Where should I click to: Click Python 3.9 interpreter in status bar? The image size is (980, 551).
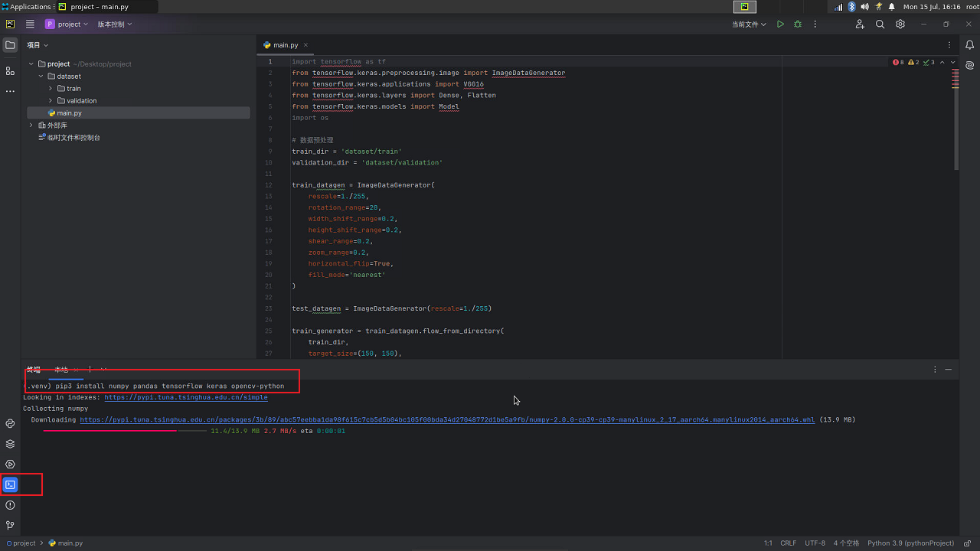[910, 543]
